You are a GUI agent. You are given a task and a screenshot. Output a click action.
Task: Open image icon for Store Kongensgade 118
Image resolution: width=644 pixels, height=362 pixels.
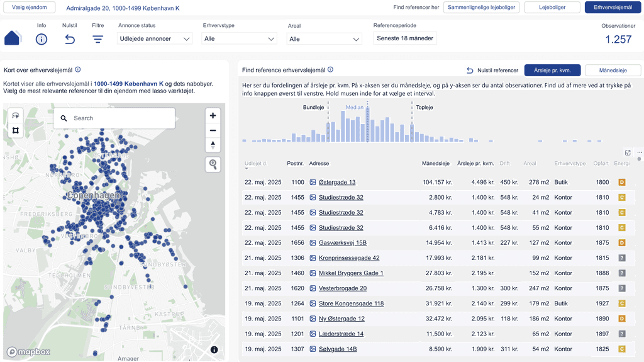(313, 303)
